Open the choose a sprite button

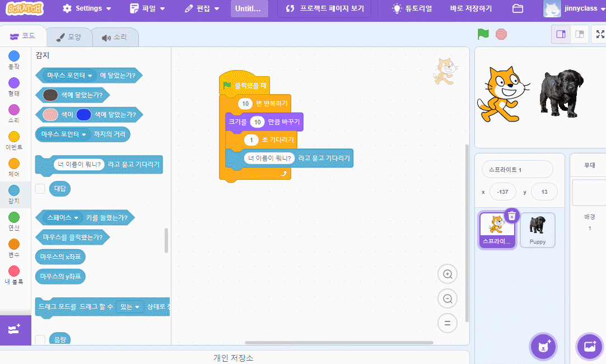543,346
